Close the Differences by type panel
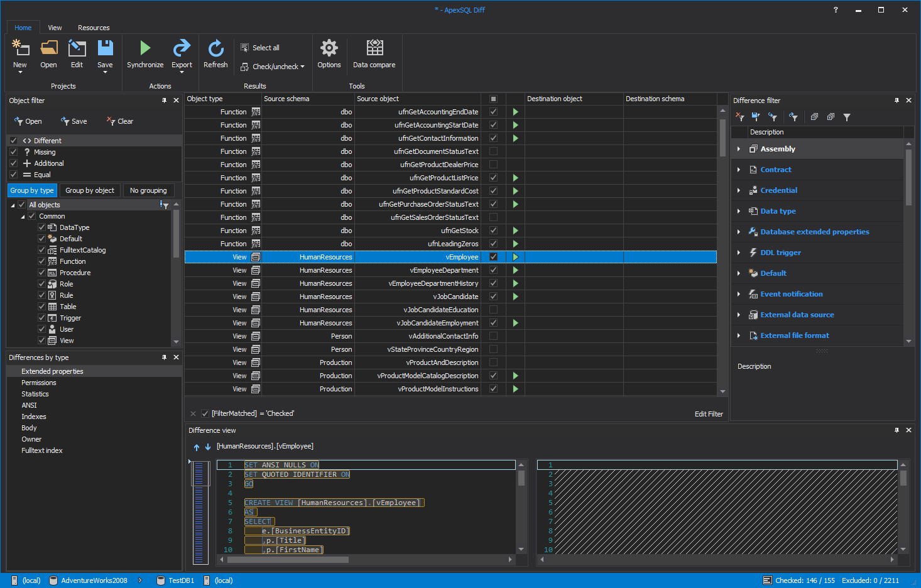The width and height of the screenshot is (921, 588). (x=176, y=357)
